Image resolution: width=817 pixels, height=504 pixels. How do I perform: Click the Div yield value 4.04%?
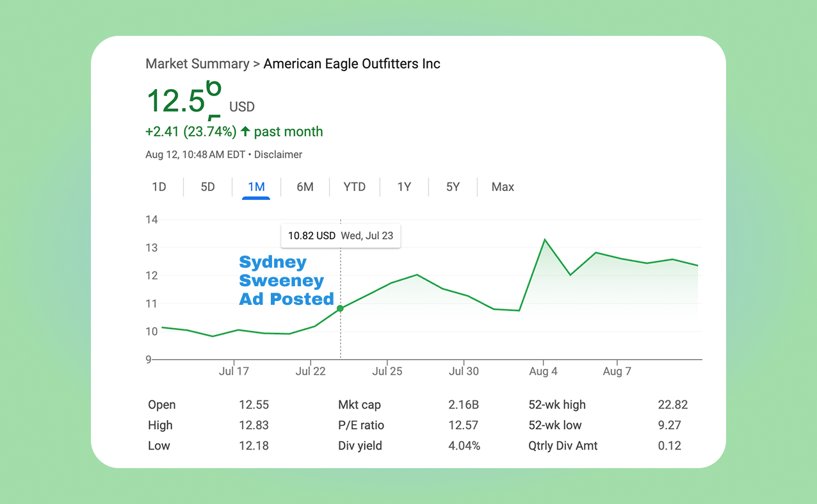point(464,446)
